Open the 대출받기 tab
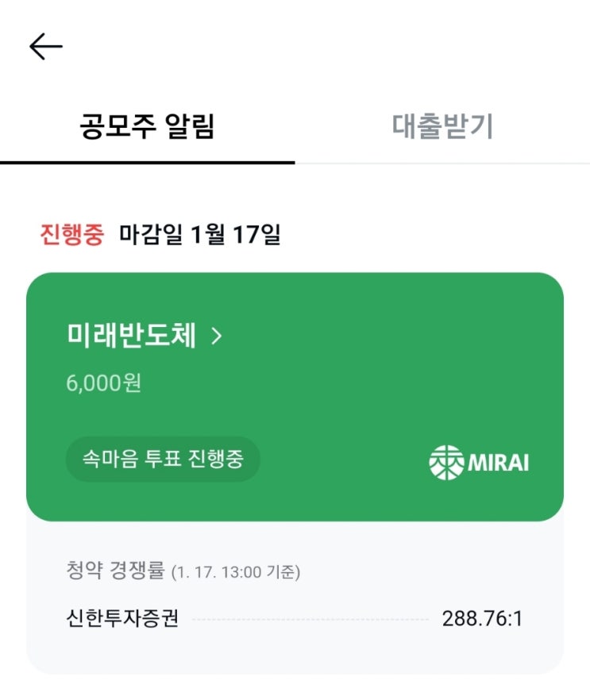 click(442, 127)
